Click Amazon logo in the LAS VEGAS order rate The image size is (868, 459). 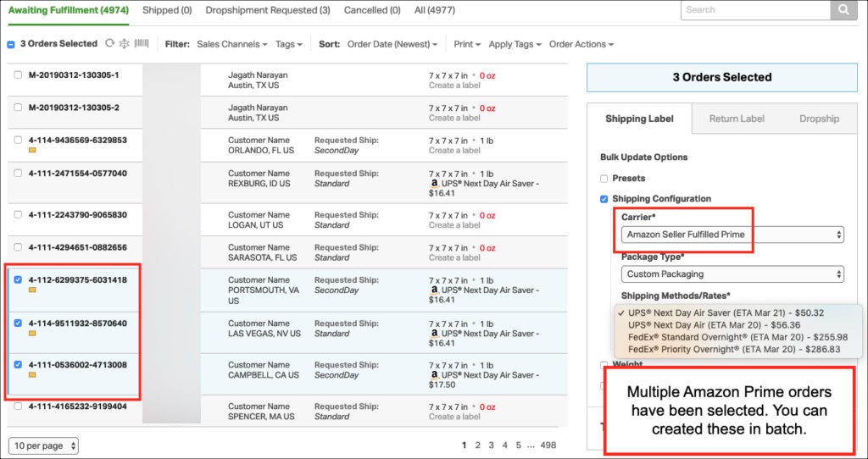pos(435,334)
